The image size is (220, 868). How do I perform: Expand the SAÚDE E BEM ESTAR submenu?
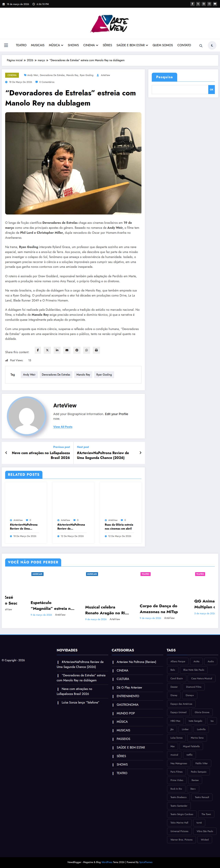132,45
